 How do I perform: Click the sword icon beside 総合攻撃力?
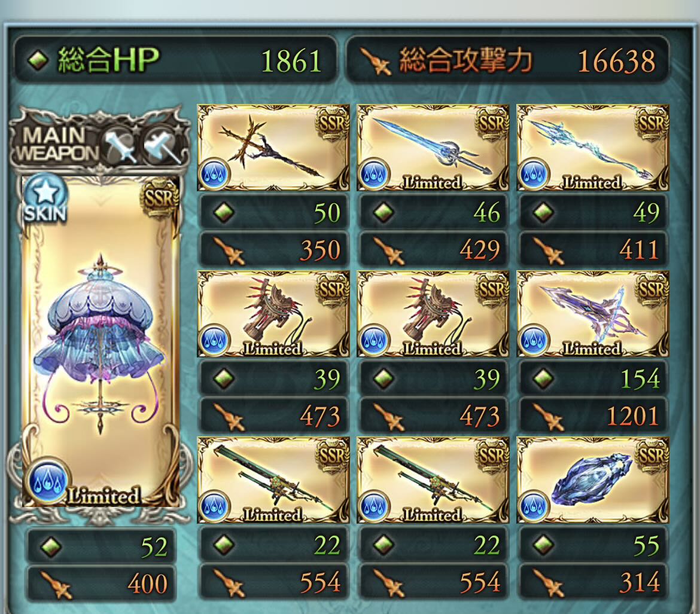coord(376,61)
